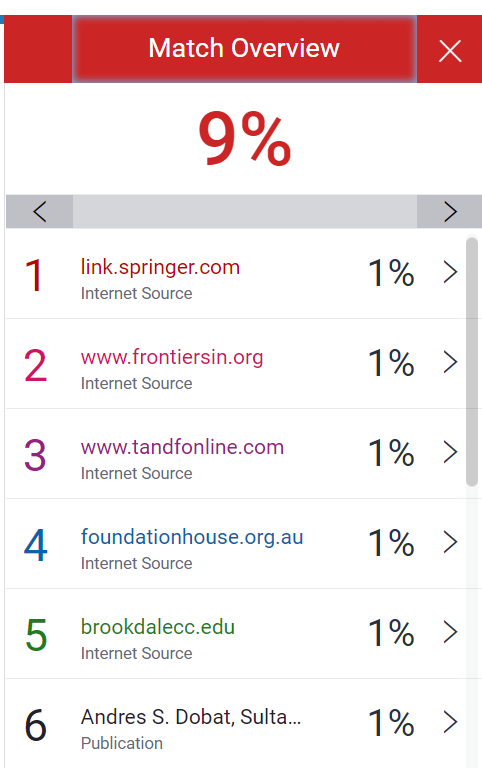
Task: Select the foundationhouse.org.au source
Action: [192, 537]
